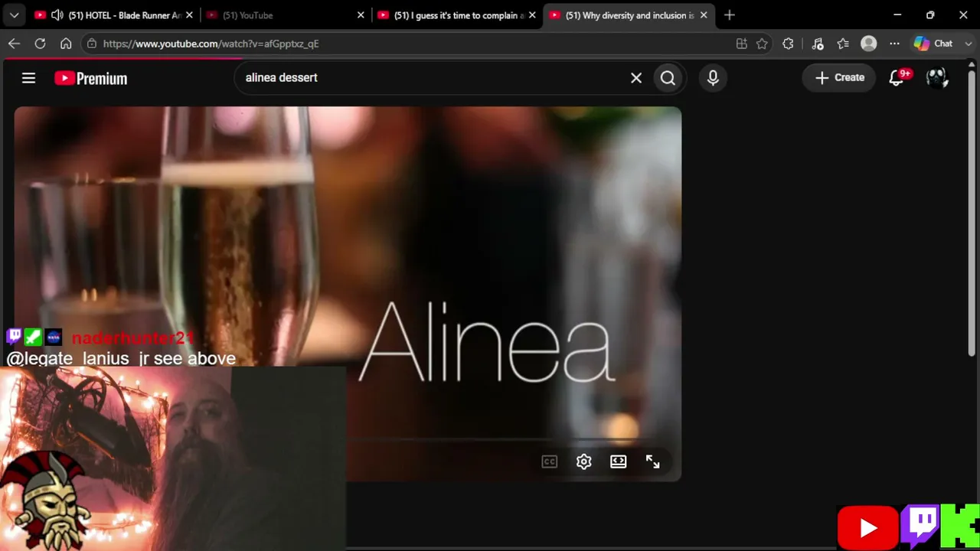980x551 pixels.
Task: Click the Twitch logo overlay icon
Action: [921, 527]
